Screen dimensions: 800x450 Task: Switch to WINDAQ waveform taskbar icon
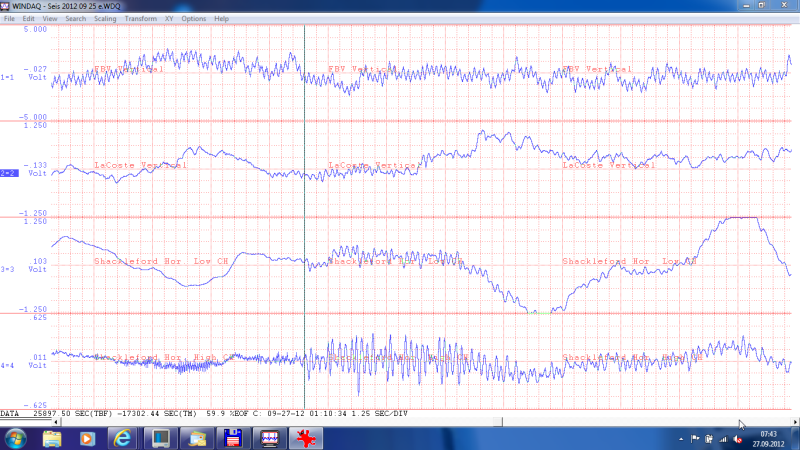pos(269,439)
